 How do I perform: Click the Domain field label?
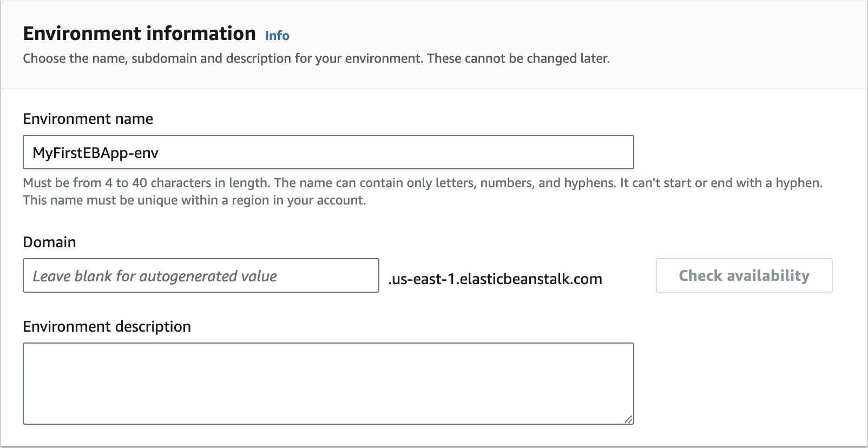(x=49, y=242)
